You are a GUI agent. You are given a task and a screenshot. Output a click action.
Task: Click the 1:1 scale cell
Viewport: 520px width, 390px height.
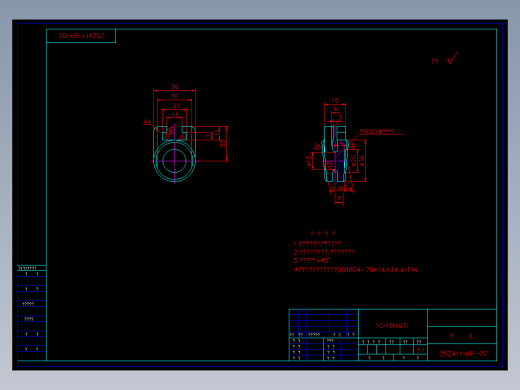click(x=421, y=350)
